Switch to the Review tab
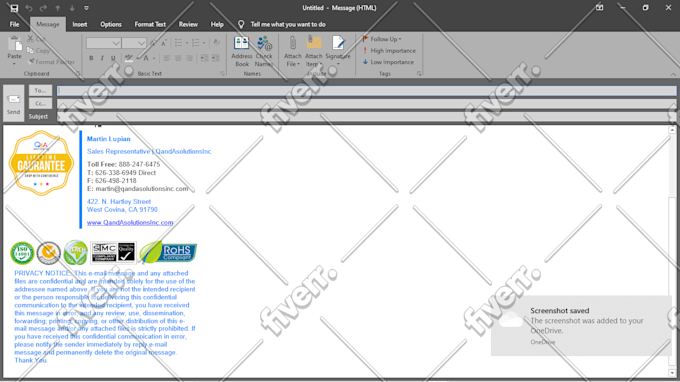The width and height of the screenshot is (680, 382). click(188, 24)
